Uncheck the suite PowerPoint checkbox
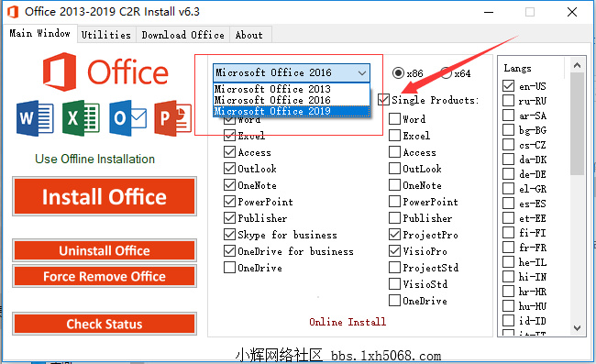 point(229,202)
